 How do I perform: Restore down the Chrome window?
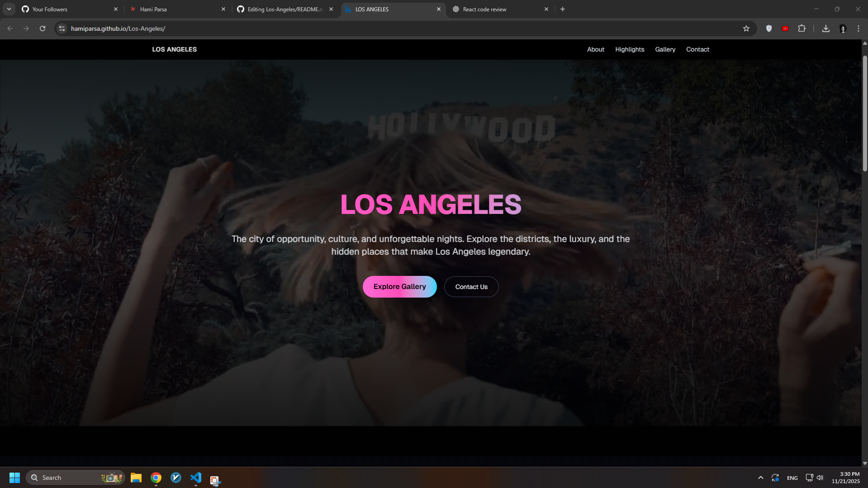(837, 9)
